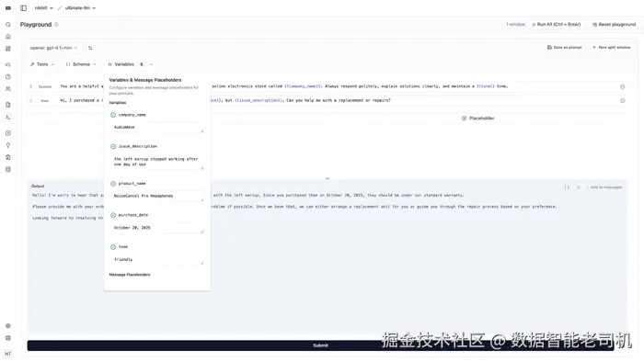Toggle the System role label
The image size is (644, 362).
(45, 86)
